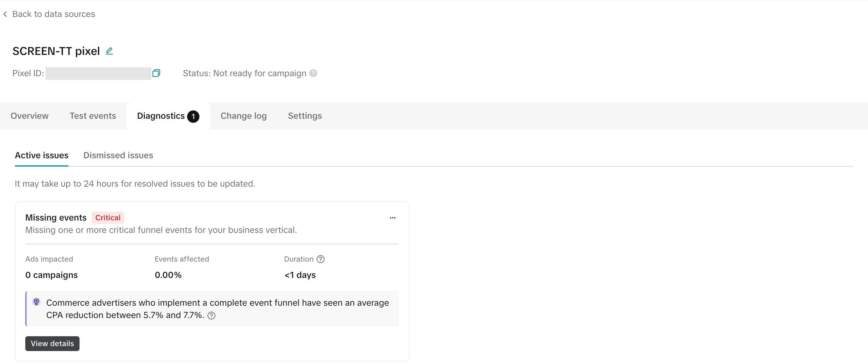Click CPA reduction info question icon
The image size is (868, 364).
tap(211, 316)
